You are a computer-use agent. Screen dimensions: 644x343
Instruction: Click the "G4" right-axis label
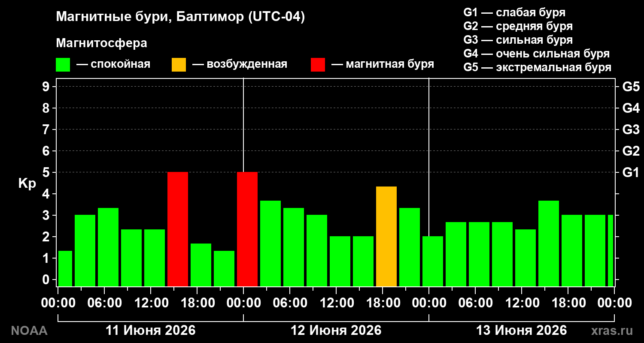click(631, 108)
